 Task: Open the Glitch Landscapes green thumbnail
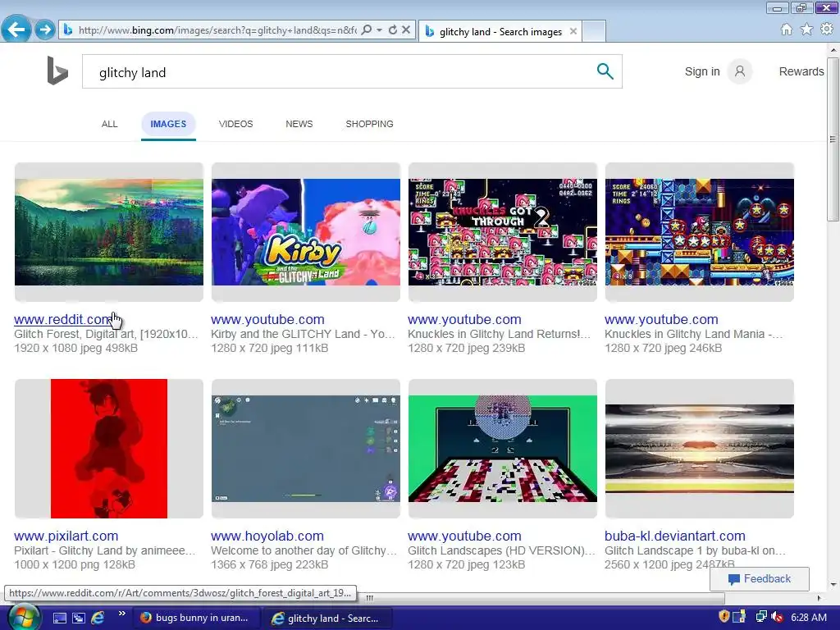pyautogui.click(x=503, y=449)
